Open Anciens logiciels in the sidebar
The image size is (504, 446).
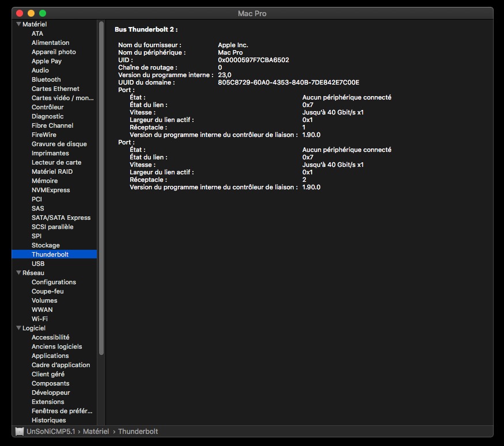(x=56, y=346)
